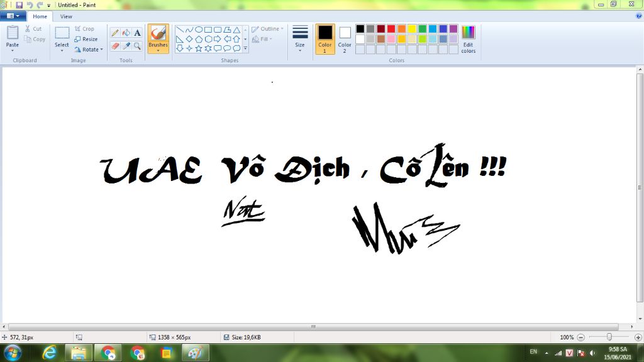Click the Select rectangular selection icon
Image resolution: width=644 pixels, height=362 pixels.
[x=62, y=33]
